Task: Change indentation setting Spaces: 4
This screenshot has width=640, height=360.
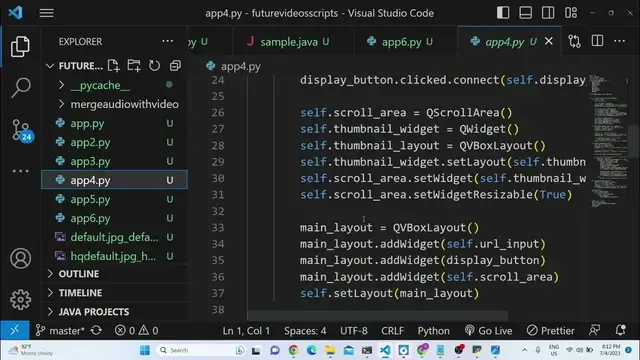Action: pos(305,331)
